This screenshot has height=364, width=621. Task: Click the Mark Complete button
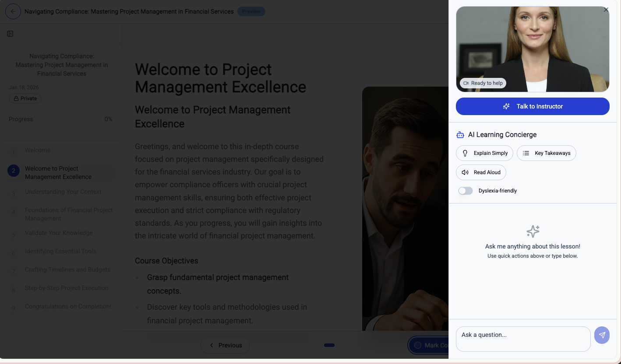[428, 345]
